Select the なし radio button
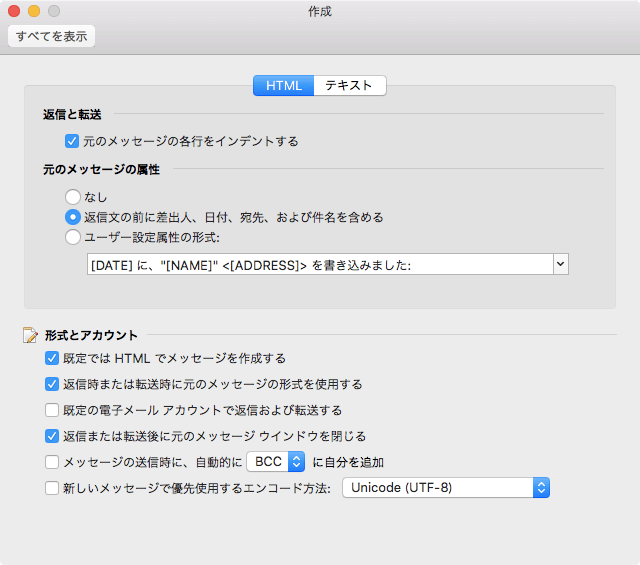 tap(73, 197)
